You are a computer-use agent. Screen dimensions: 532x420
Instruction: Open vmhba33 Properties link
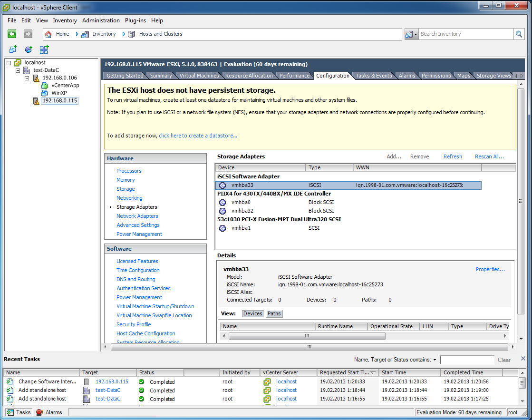tap(490, 269)
